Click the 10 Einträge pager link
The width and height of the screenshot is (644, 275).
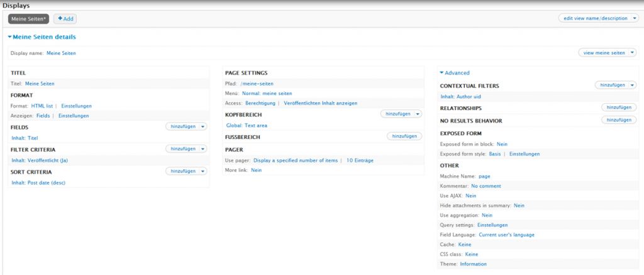click(x=360, y=160)
